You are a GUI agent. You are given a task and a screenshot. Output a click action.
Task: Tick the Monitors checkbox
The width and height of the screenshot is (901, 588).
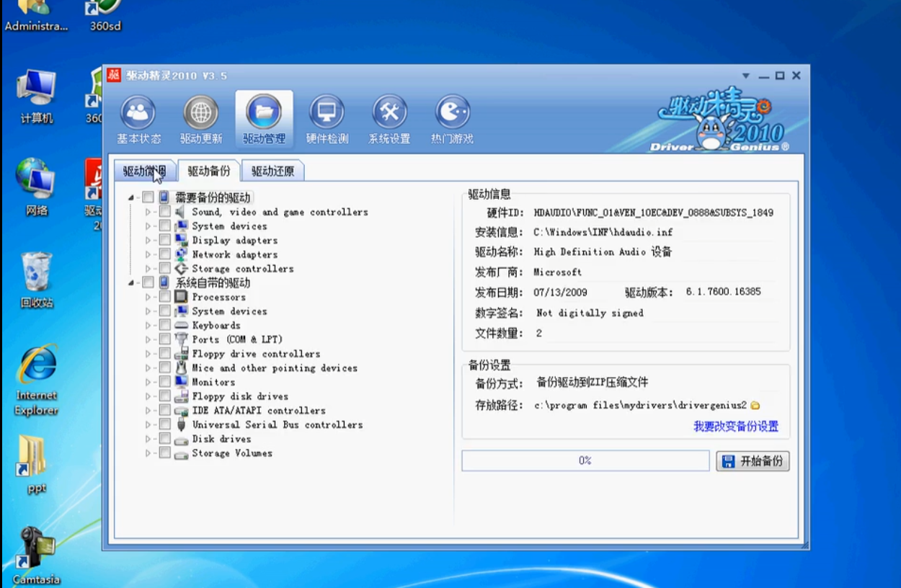click(165, 382)
